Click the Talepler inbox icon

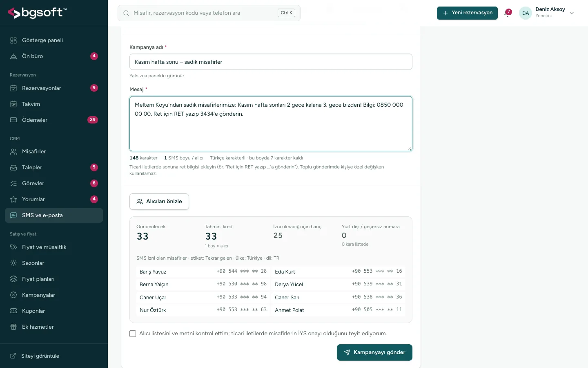pos(13,167)
